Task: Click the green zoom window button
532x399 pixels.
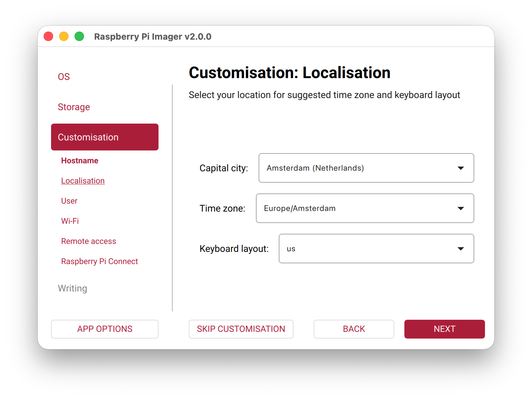Action: [x=79, y=36]
